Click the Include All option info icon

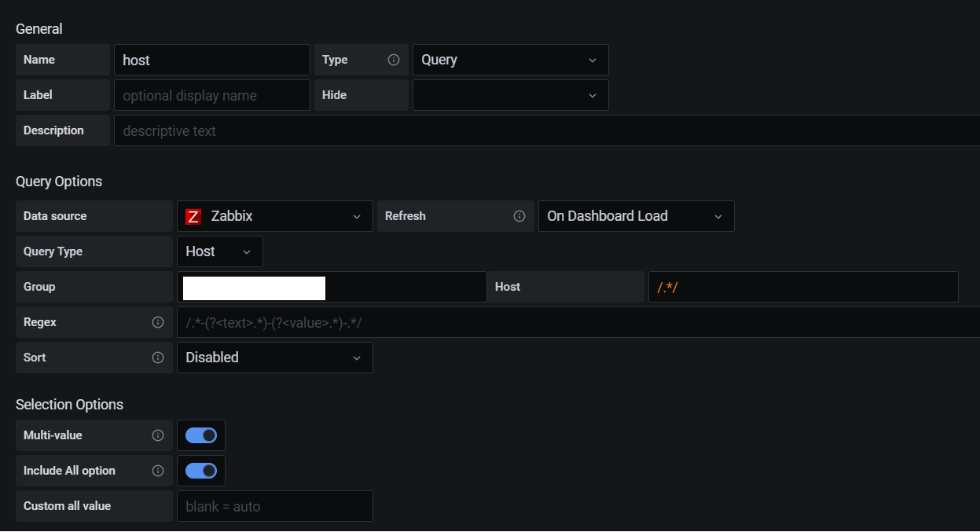coord(158,471)
